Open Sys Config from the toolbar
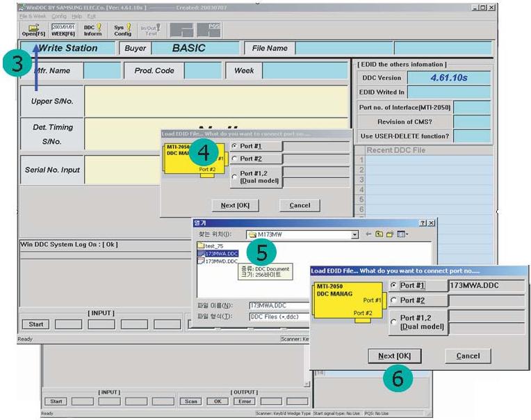Viewport: 531px width, 420px height. pos(122,30)
